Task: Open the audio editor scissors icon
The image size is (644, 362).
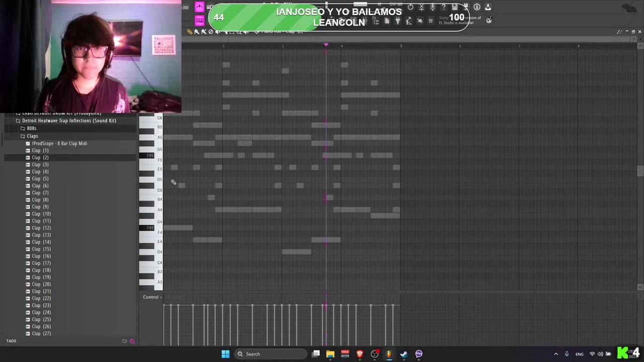Action: click(422, 7)
